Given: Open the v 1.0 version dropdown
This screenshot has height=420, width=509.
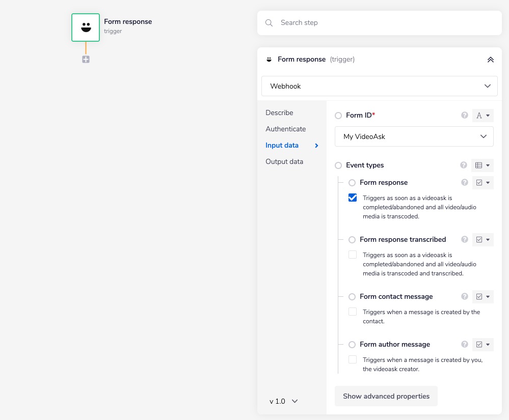Looking at the screenshot, I should [284, 401].
